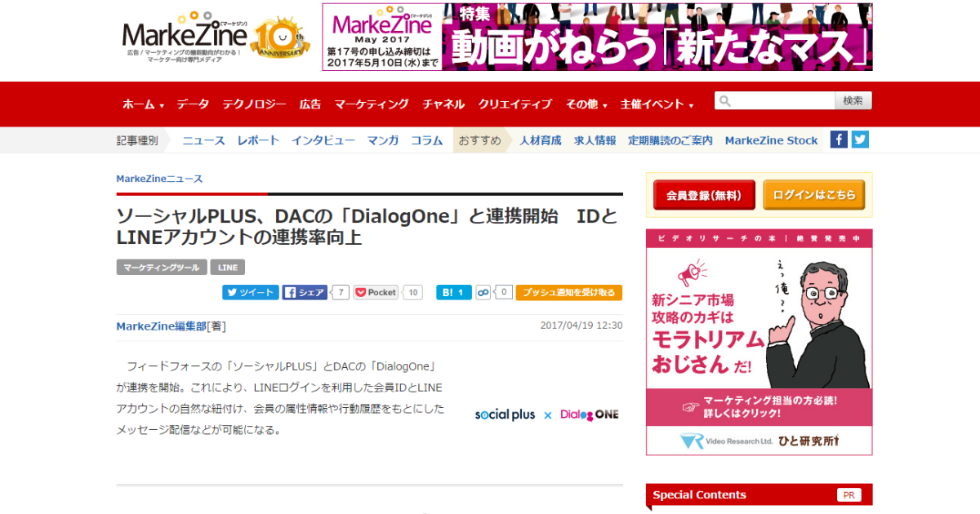Image resolution: width=980 pixels, height=514 pixels.
Task: Click the search magnifier icon
Action: click(725, 101)
